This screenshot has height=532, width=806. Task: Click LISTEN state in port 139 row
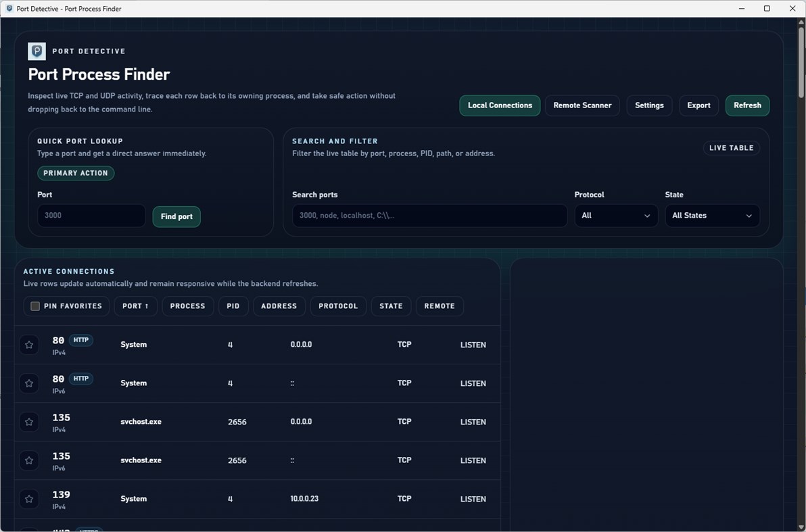(x=473, y=499)
